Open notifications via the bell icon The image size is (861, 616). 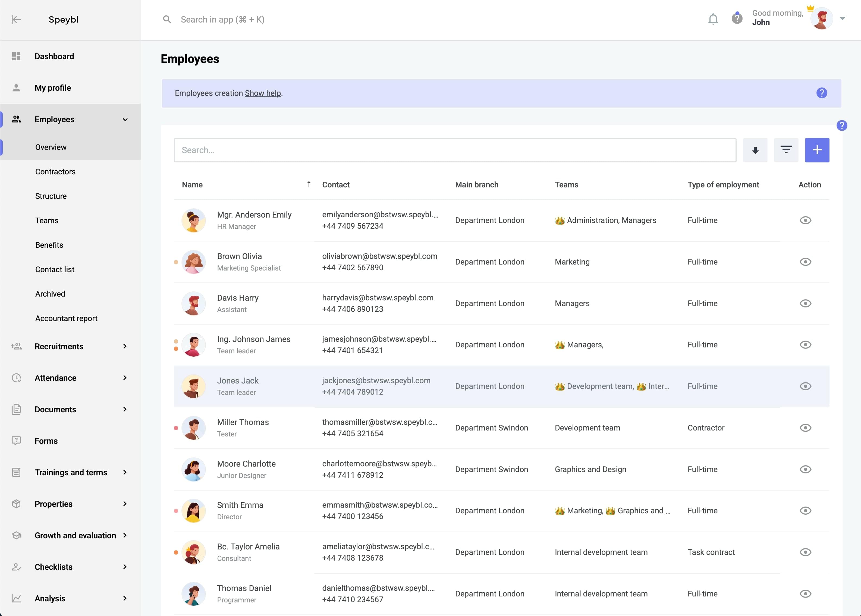coord(713,19)
